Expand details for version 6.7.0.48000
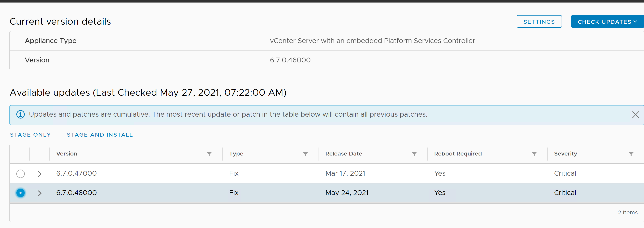The height and width of the screenshot is (228, 644). (x=39, y=193)
